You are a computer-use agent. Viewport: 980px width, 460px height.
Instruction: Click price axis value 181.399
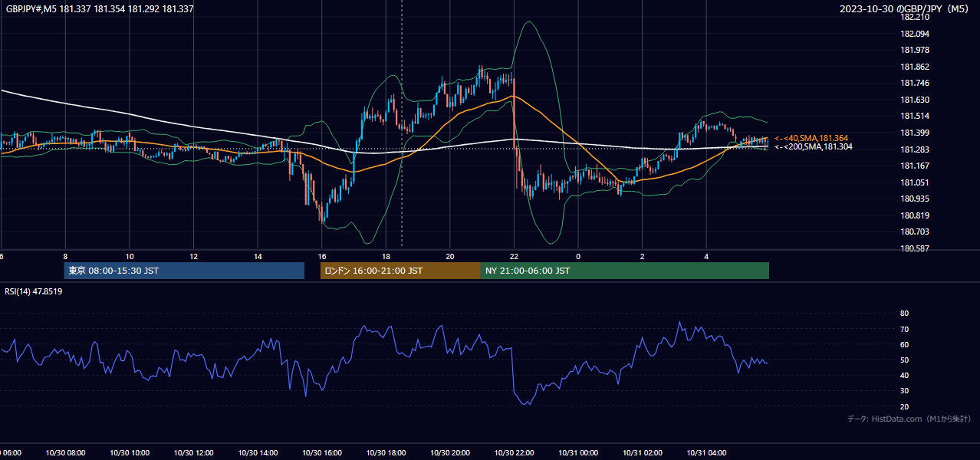pyautogui.click(x=915, y=133)
